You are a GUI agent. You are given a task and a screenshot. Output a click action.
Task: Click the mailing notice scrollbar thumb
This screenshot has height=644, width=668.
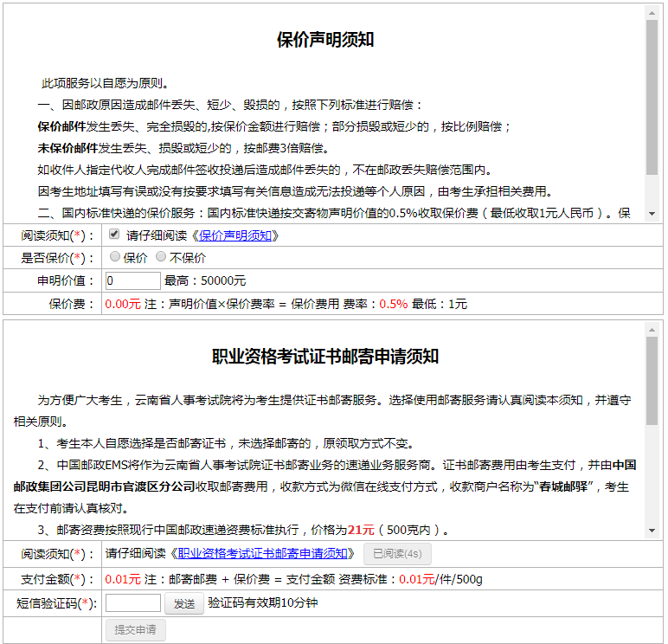click(652, 381)
